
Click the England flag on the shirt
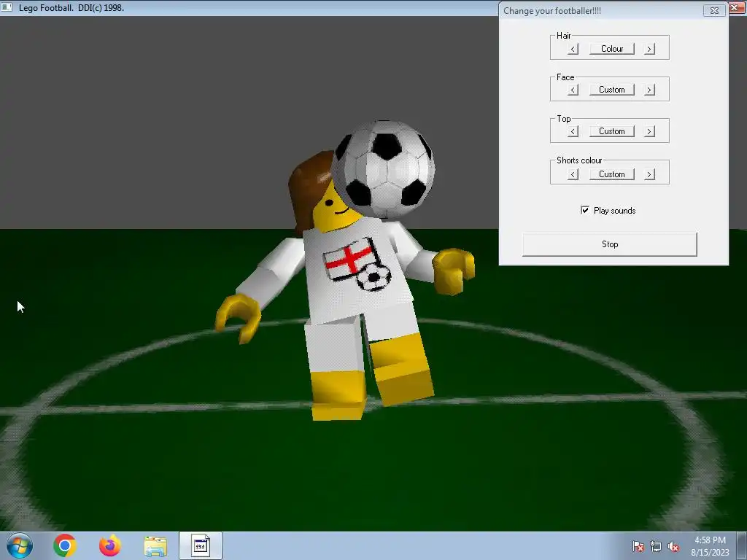(349, 260)
